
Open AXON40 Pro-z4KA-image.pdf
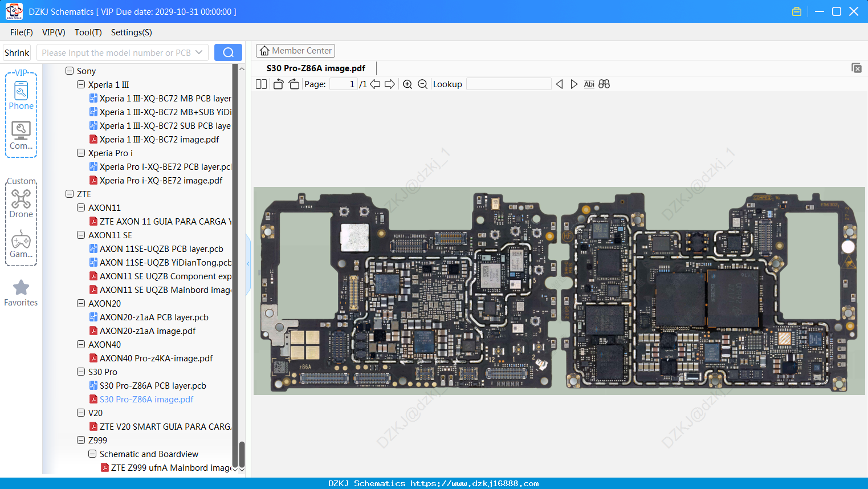coord(151,358)
